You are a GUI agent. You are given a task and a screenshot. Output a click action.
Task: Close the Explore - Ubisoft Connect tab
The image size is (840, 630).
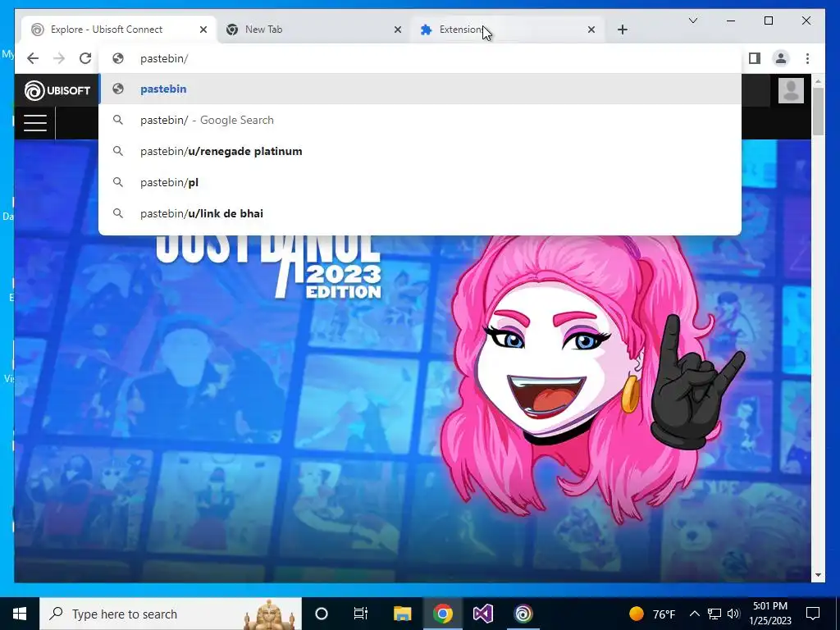tap(203, 30)
